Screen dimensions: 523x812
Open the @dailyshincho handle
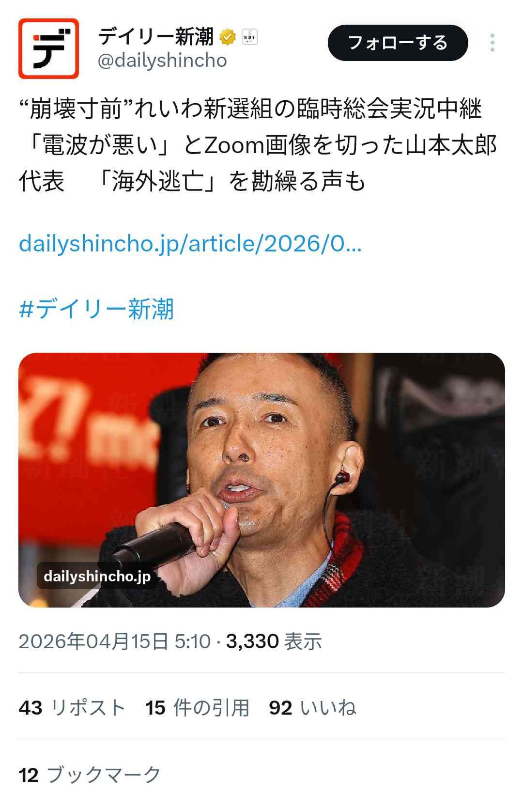(x=163, y=61)
